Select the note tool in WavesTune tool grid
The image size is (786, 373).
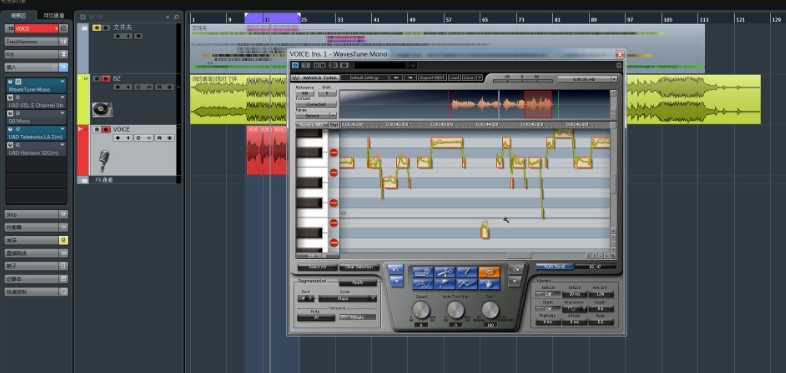(423, 272)
